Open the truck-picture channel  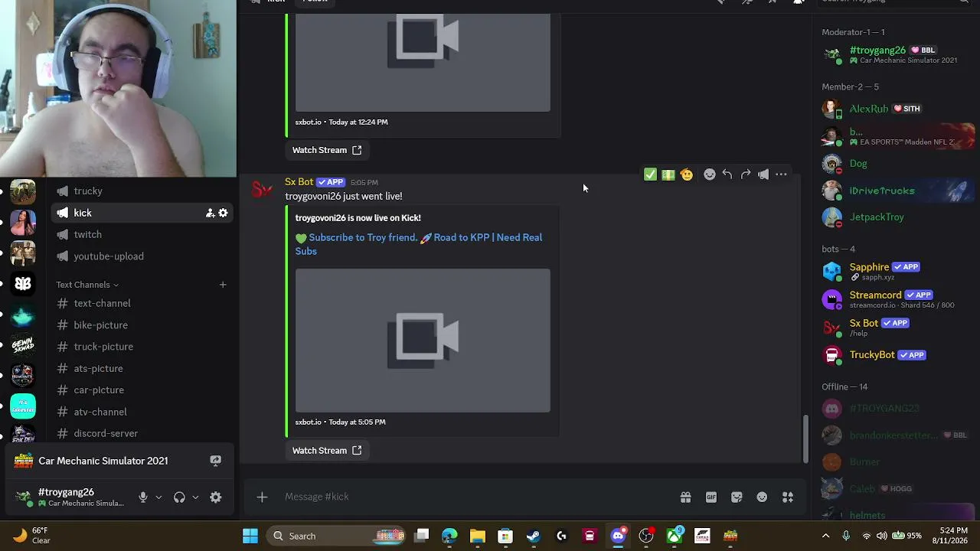point(142,347)
